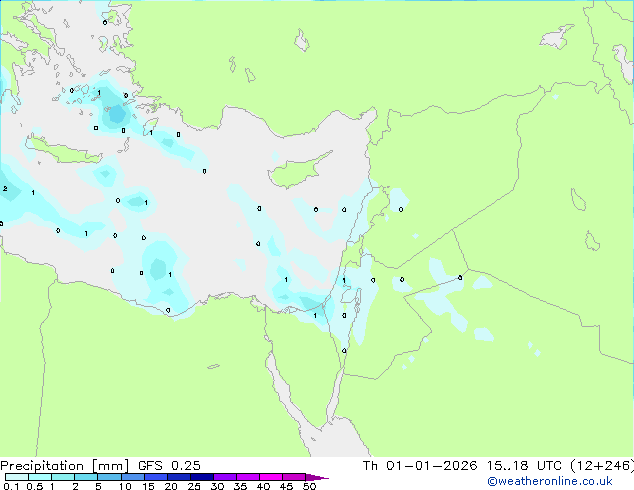
Task: Select the "20" legend scale number
Action: (x=171, y=486)
